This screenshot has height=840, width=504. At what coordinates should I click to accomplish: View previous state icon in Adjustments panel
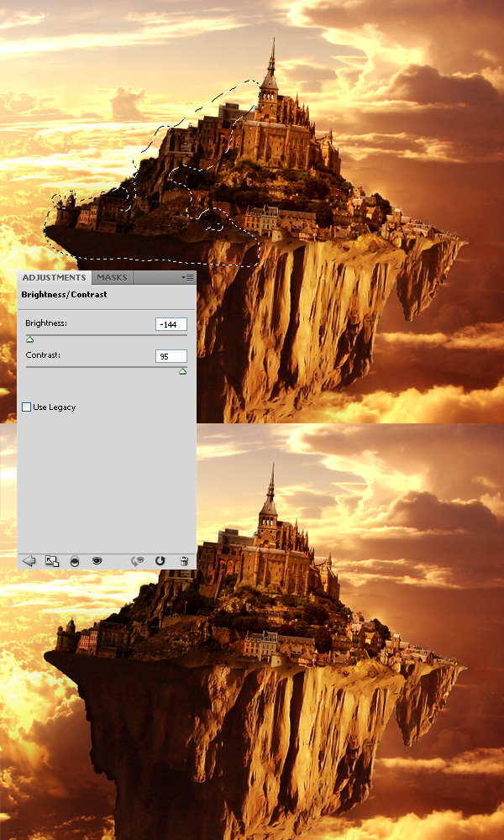tap(138, 561)
